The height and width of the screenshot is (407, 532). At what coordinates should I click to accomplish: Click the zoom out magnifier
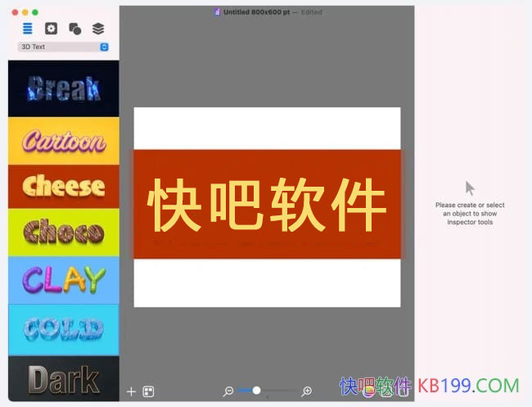pyautogui.click(x=229, y=391)
